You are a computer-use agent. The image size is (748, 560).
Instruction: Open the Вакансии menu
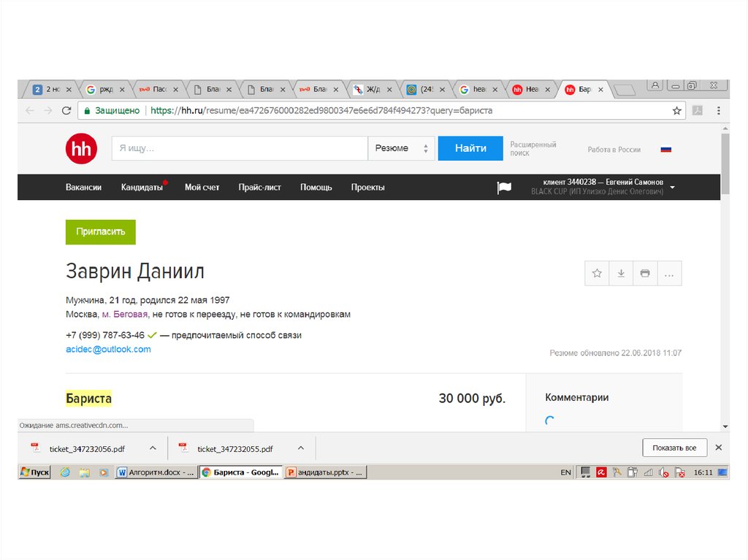(83, 188)
